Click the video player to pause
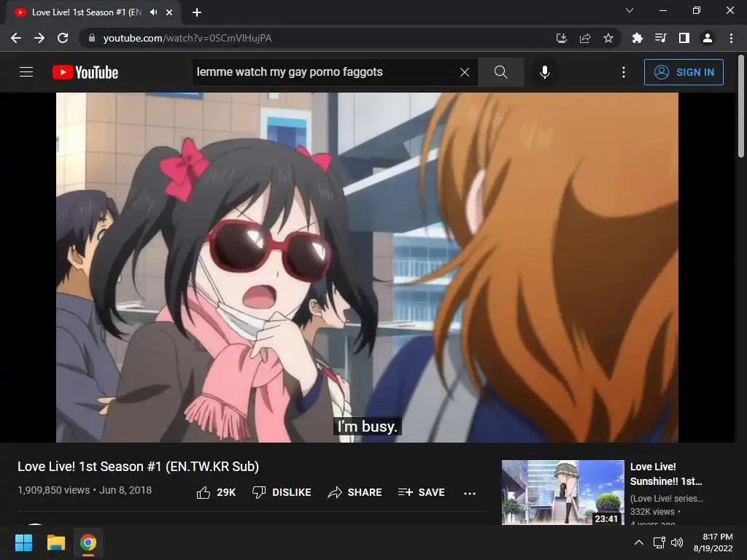The image size is (747, 560). click(367, 267)
